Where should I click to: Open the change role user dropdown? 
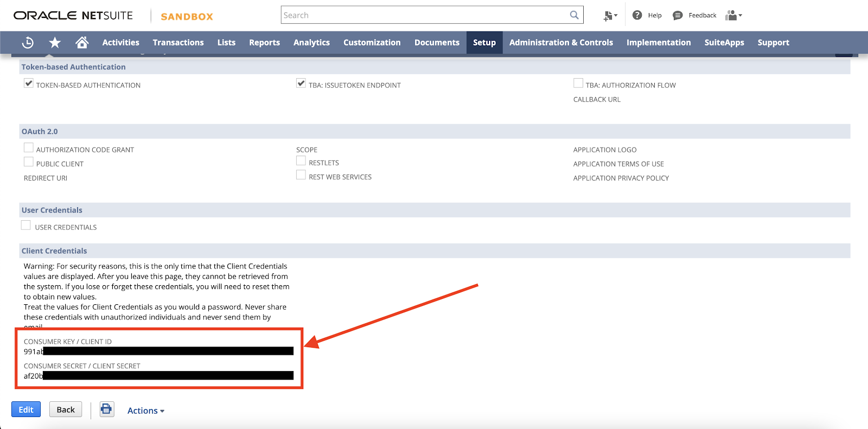pyautogui.click(x=733, y=15)
